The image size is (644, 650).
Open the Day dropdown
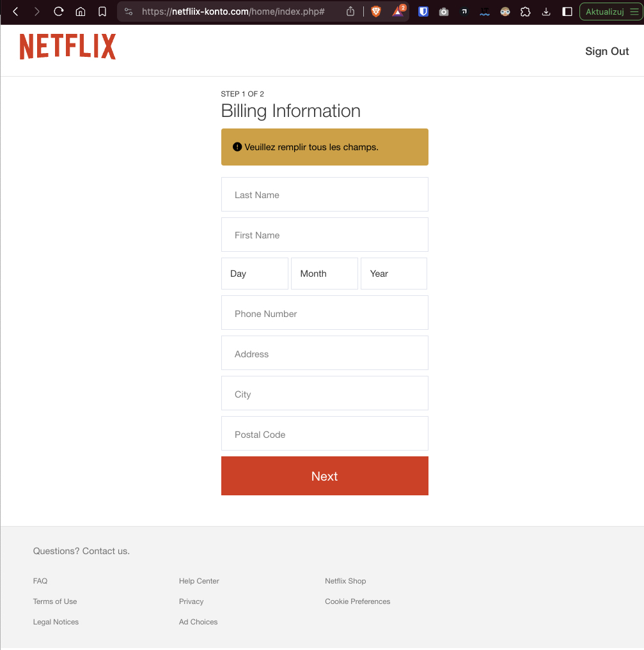(255, 274)
